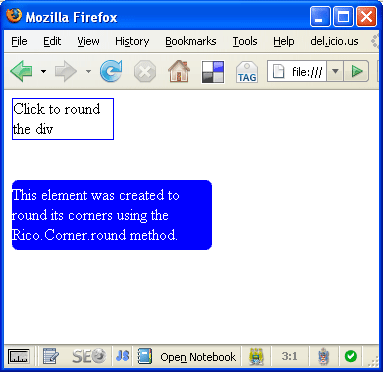Viewport: 383px width, 372px height.
Task: Open the File menu
Action: (19, 41)
